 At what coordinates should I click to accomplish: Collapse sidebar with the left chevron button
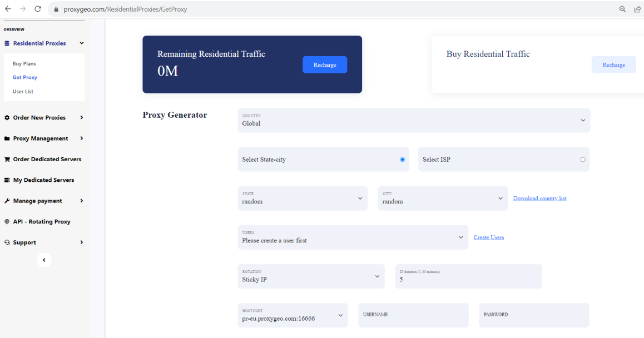tap(44, 260)
